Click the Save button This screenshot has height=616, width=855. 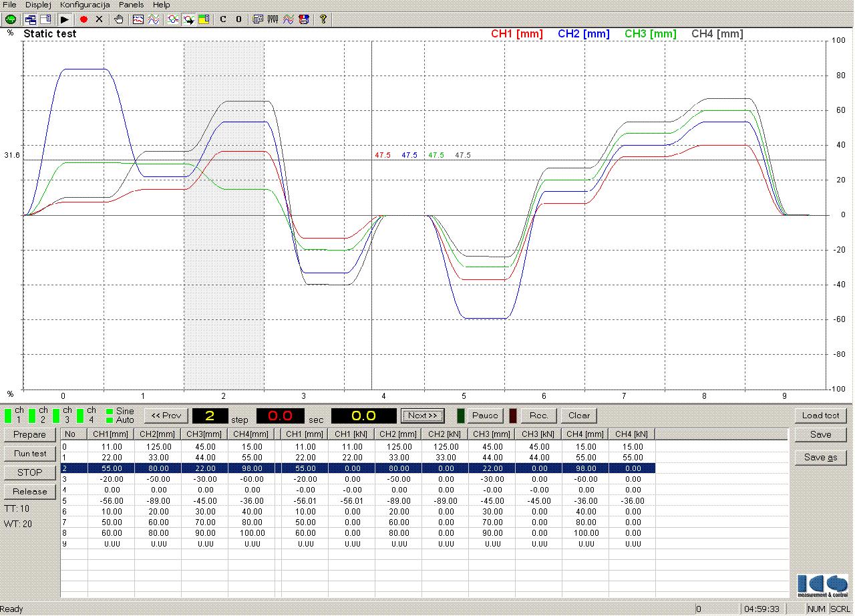[x=821, y=434]
